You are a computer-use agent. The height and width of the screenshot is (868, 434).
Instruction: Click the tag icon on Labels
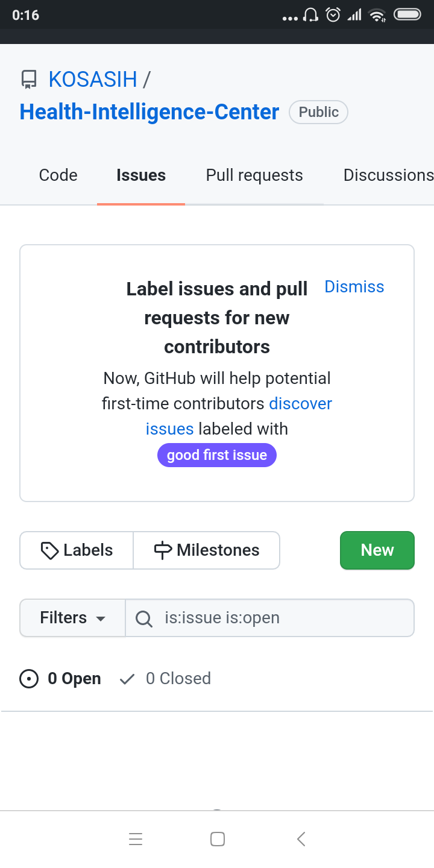coord(49,550)
